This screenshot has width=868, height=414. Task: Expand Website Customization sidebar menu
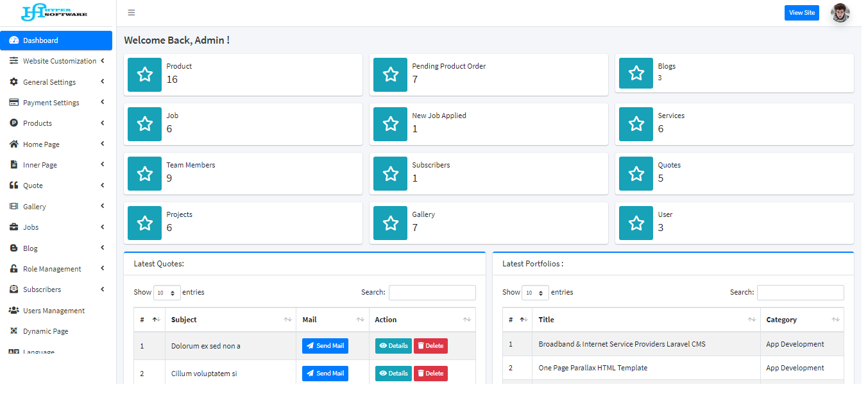tap(58, 62)
